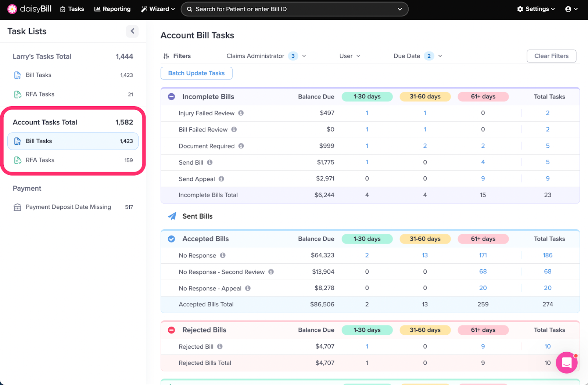
Task: Click the Filters sliders icon
Action: [x=166, y=56]
